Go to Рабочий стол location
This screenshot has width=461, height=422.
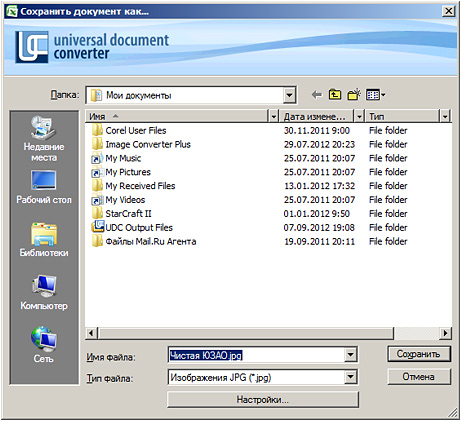[x=44, y=187]
